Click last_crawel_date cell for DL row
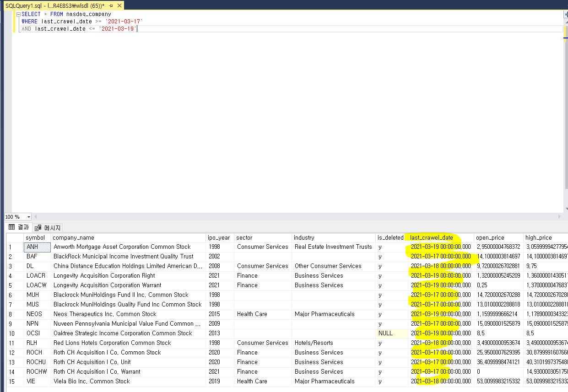This screenshot has height=392, width=568. pos(441,266)
